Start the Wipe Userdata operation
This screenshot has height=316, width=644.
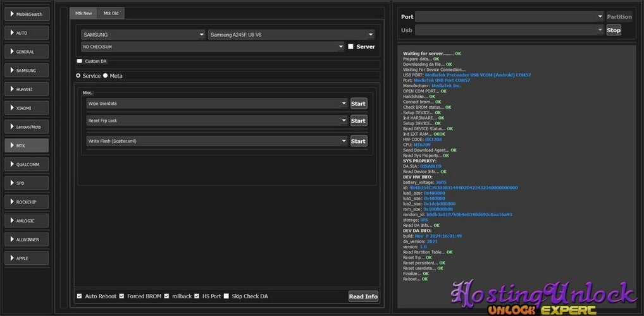click(x=359, y=104)
